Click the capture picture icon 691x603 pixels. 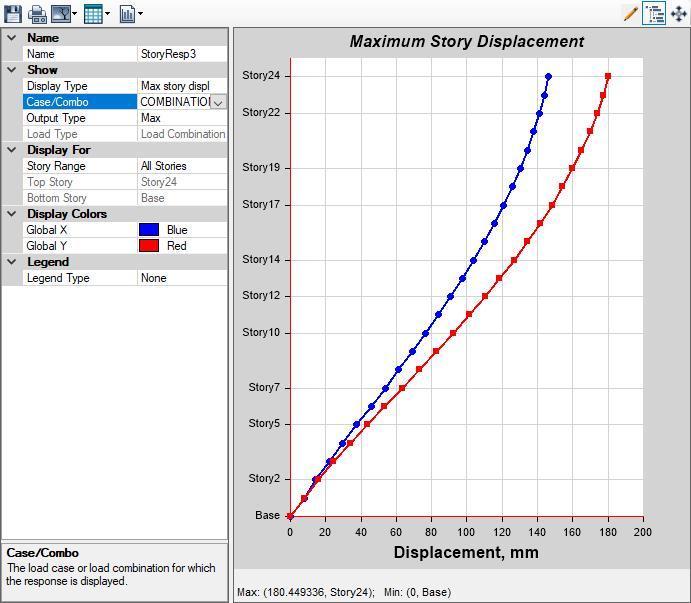[61, 14]
